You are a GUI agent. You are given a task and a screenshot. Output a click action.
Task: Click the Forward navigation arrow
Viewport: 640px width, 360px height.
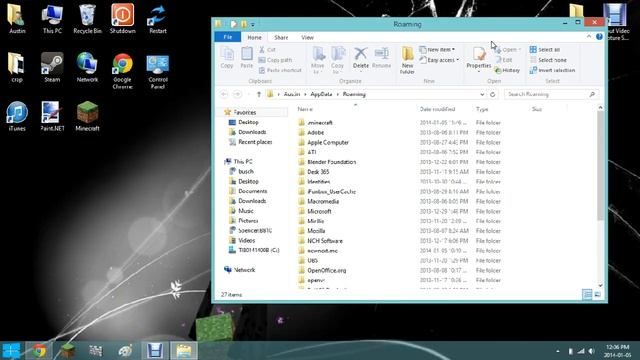(237, 94)
